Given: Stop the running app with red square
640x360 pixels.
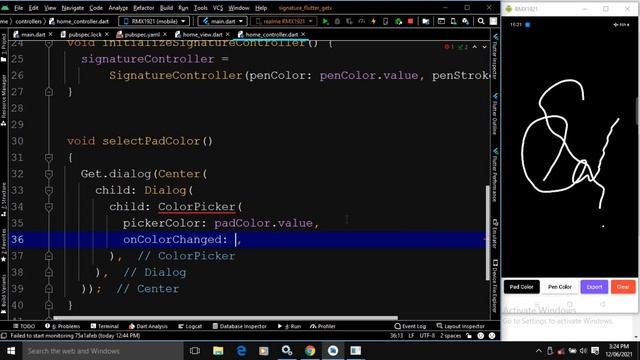Looking at the screenshot, I should [x=410, y=21].
